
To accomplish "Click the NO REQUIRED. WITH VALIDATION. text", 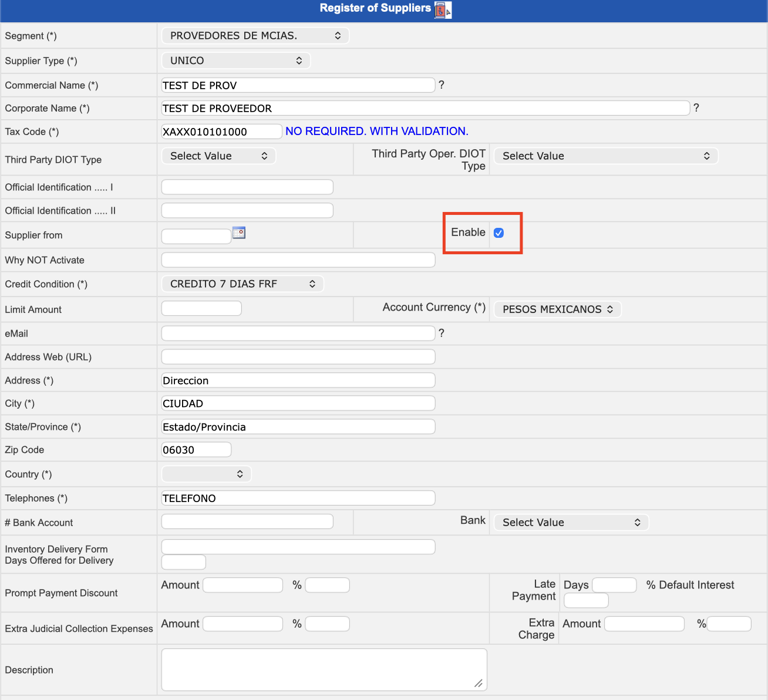I will pyautogui.click(x=376, y=132).
